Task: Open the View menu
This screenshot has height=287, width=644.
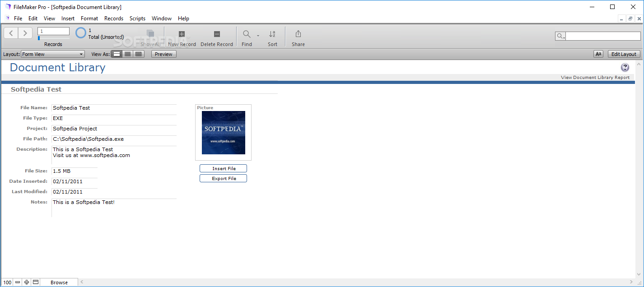Action: [49, 19]
